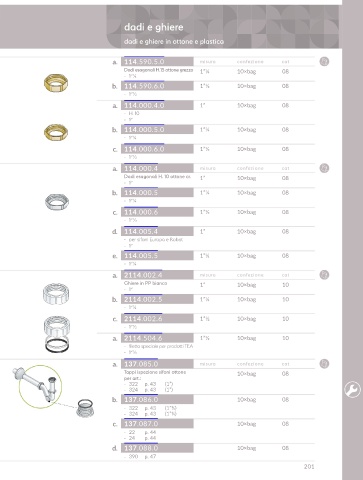Viewport: 363px width, 480px height.
Task: Click page number 201
Action: pyautogui.click(x=309, y=467)
